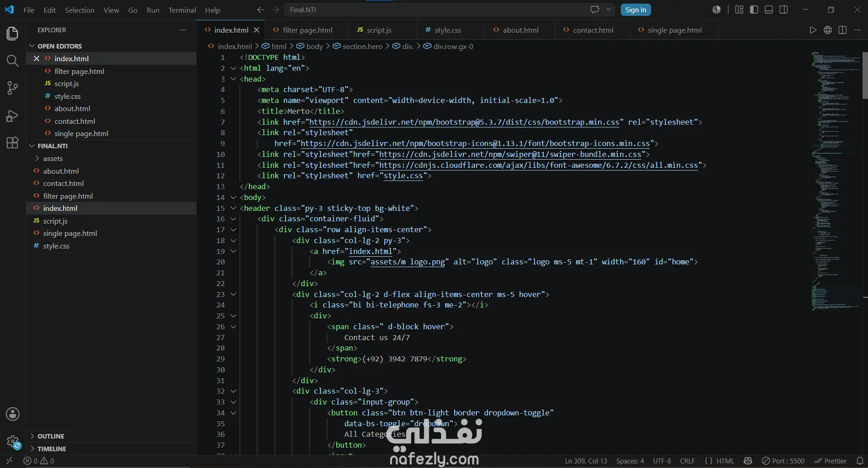Click the Sign In button
Viewport: 868px width, 468px height.
pos(635,10)
